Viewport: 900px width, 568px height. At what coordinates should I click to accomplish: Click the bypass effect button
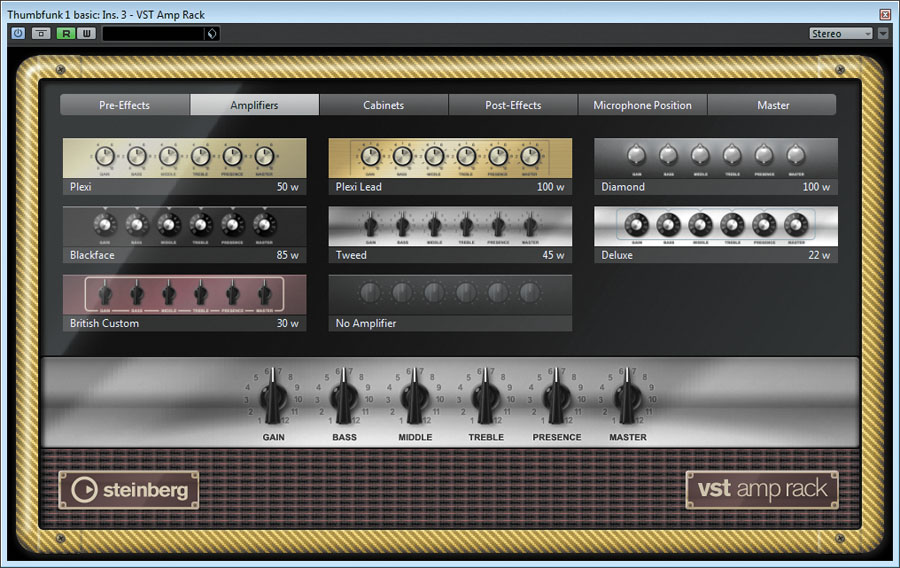point(42,34)
